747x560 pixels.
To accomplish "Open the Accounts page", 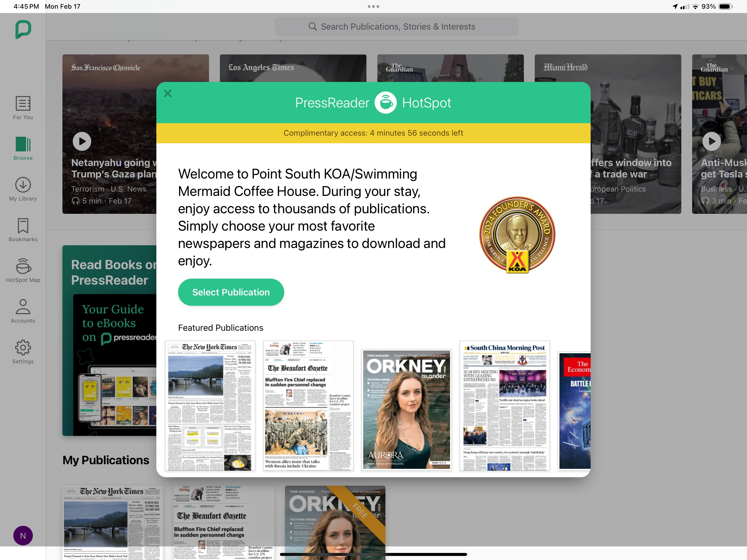I will 23,311.
